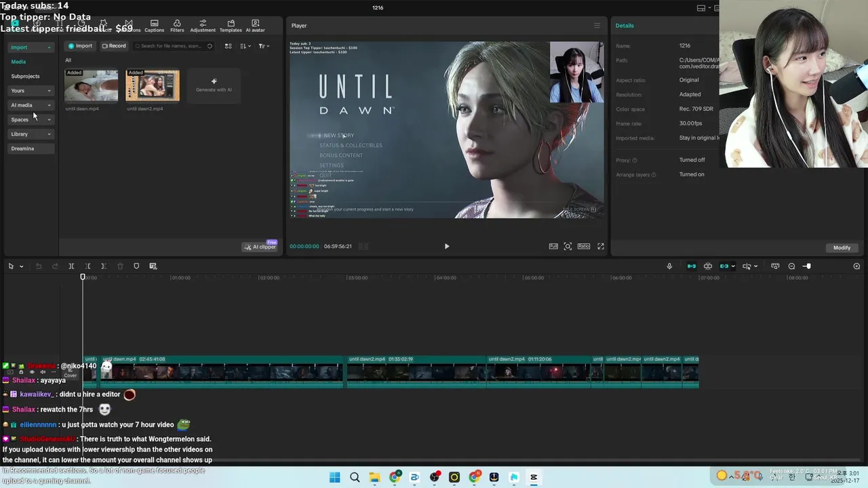Screen dimensions: 868x488
Task: Click the Arrange layers help icon
Action: pyautogui.click(x=654, y=175)
